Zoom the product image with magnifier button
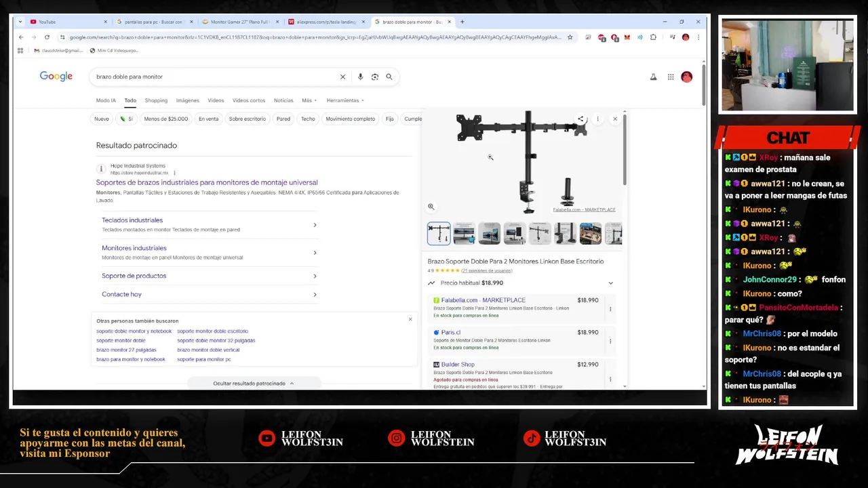 (431, 207)
